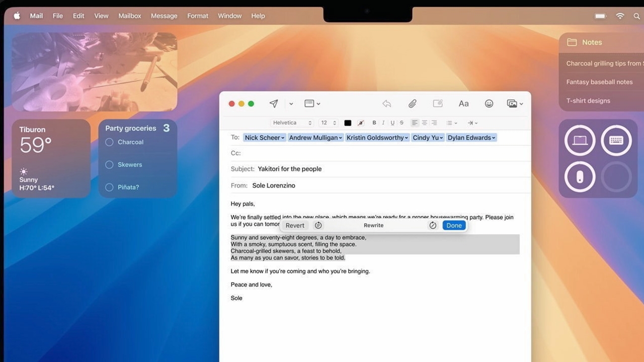644x362 pixels.
Task: Open the 'Charcoal grilling tips' note
Action: tap(604, 63)
